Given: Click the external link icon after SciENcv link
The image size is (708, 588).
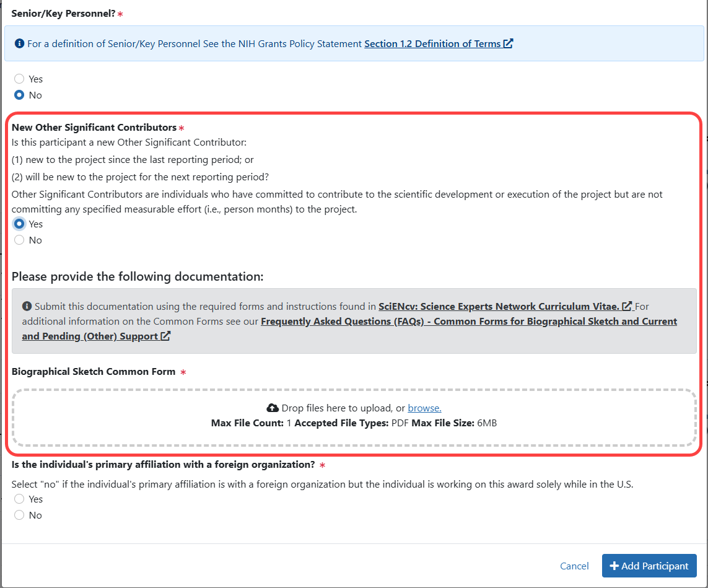Looking at the screenshot, I should point(626,305).
